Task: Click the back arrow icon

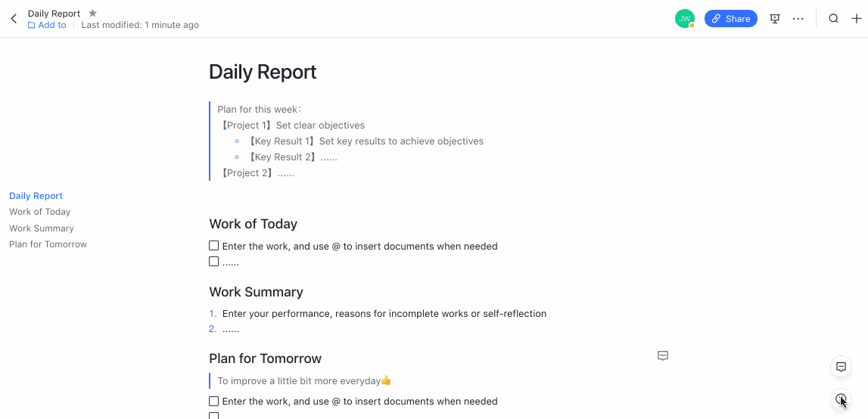Action: [14, 19]
